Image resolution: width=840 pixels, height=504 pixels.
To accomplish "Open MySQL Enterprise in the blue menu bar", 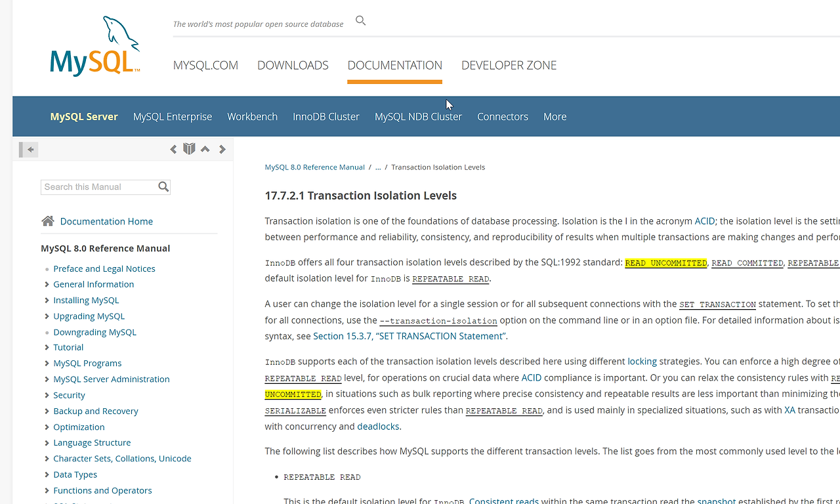I will coord(173,116).
